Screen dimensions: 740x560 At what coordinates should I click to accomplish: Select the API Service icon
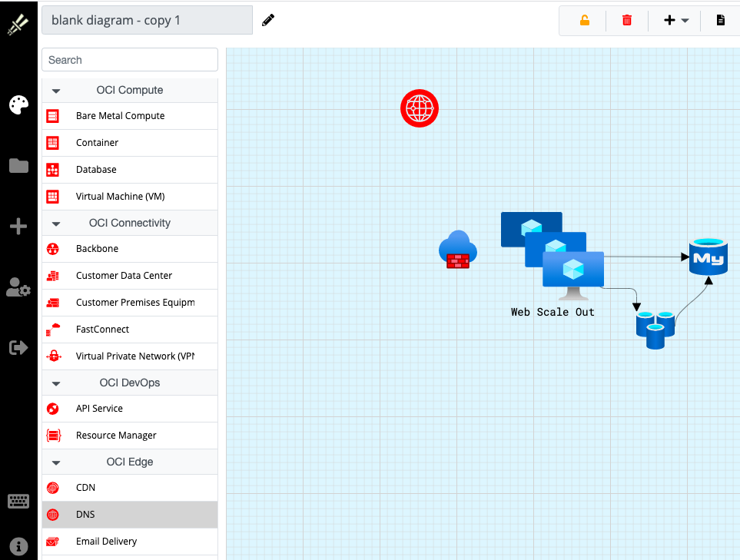53,409
